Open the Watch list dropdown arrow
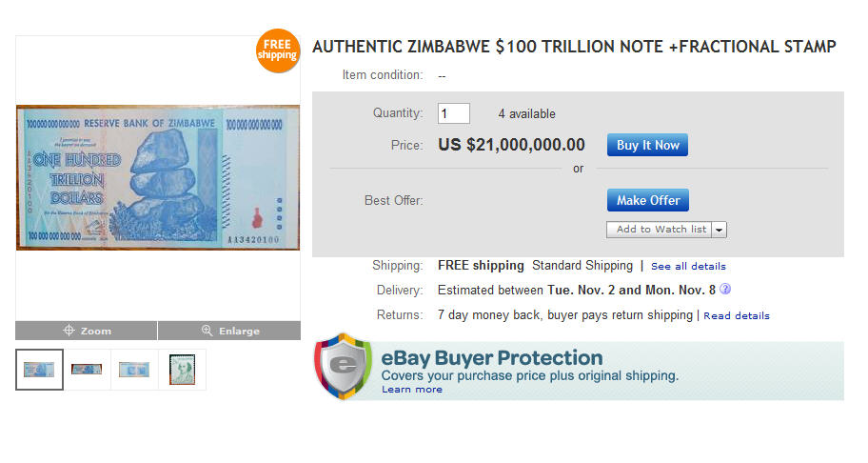868x463 pixels. (720, 230)
